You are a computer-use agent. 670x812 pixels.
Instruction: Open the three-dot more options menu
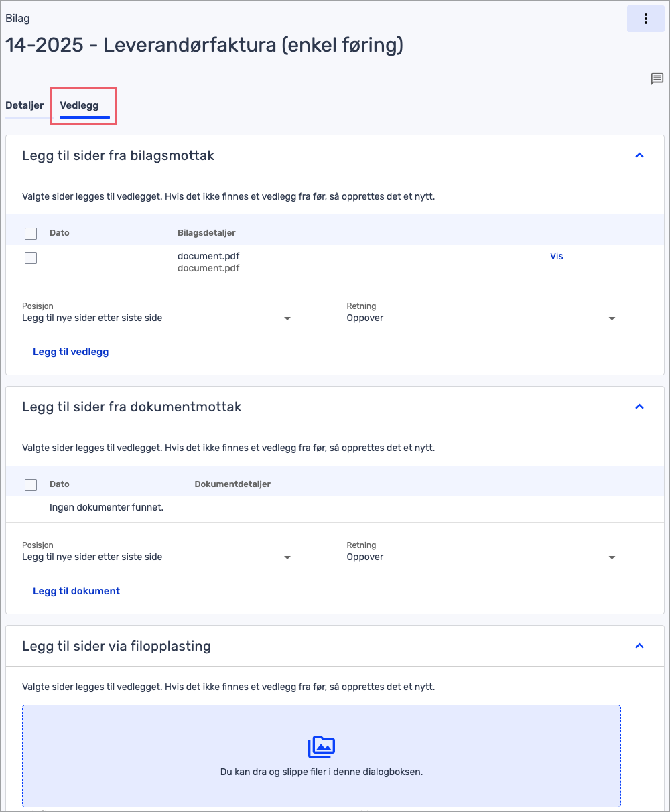(645, 19)
